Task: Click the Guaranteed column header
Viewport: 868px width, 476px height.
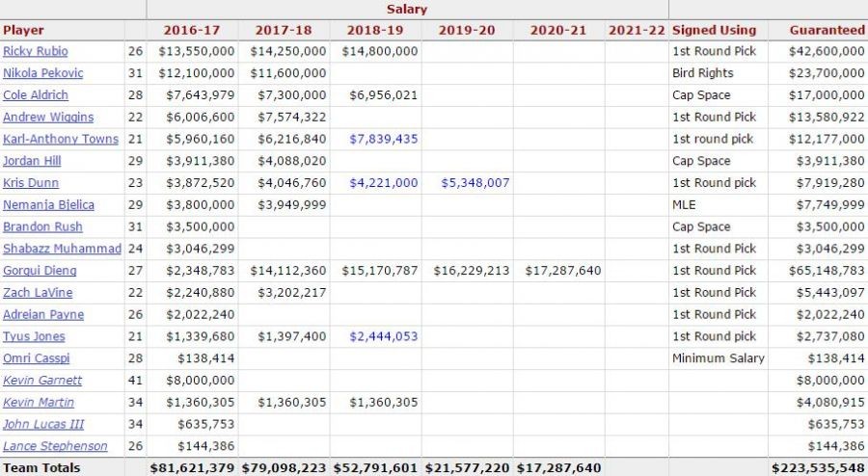Action: point(827,31)
